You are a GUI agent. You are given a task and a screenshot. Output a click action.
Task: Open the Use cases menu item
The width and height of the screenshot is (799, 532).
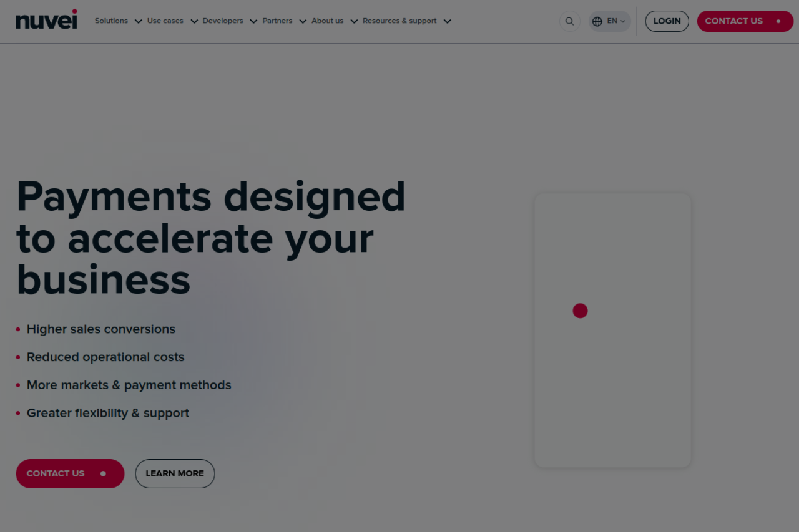click(x=165, y=21)
